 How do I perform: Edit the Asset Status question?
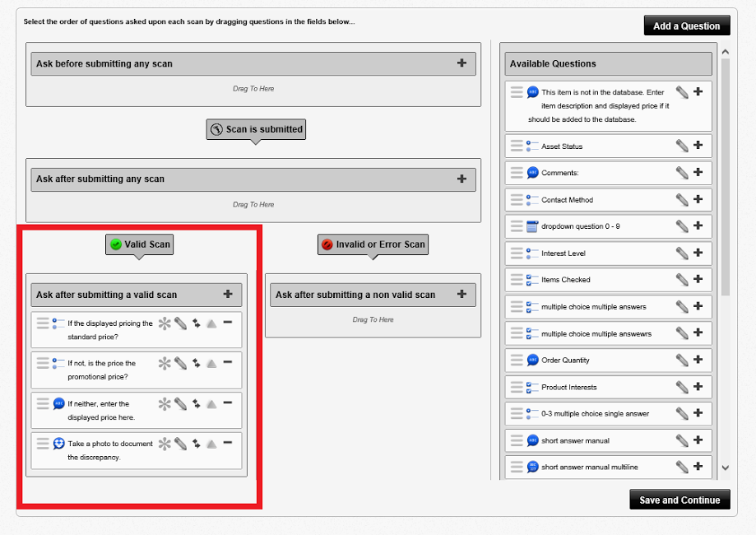(x=682, y=146)
